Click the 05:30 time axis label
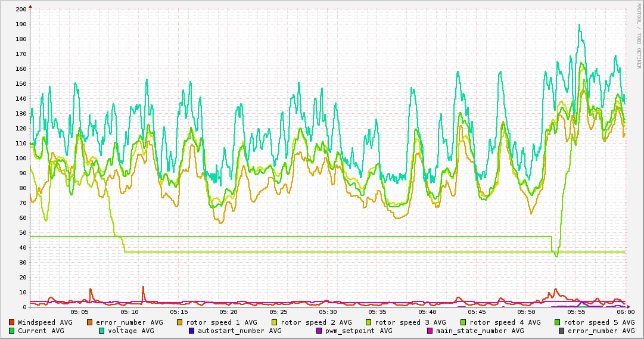Viewport: 644px width, 339px height. tap(328, 312)
